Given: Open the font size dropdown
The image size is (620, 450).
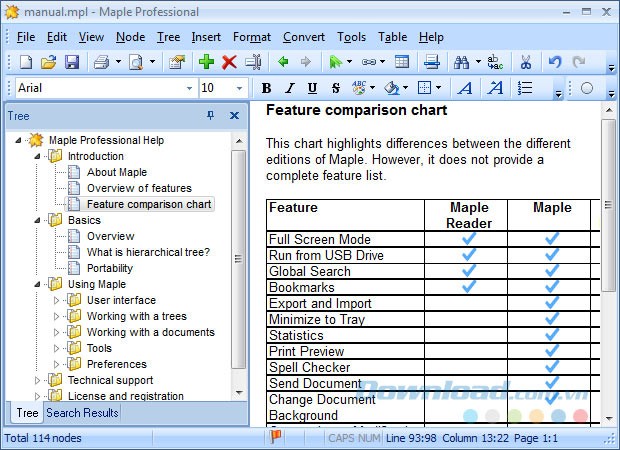Looking at the screenshot, I should (239, 88).
